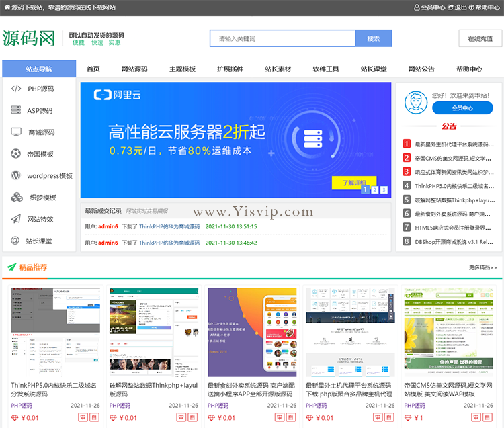Image resolution: width=504 pixels, height=428 pixels.
Task: Click 自 badge on 最新食刻外卖 card
Action: point(291,417)
